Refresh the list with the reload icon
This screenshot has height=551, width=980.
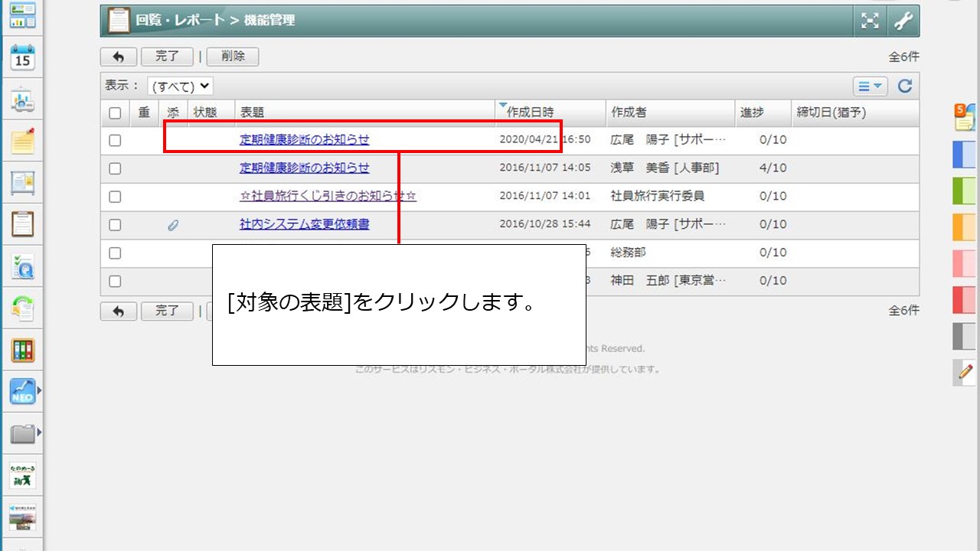click(x=905, y=86)
